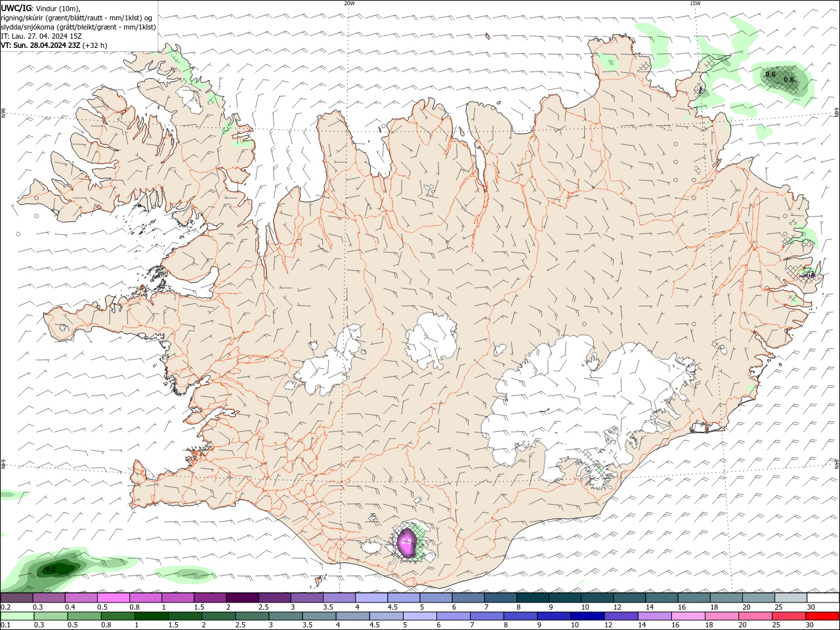The width and height of the screenshot is (840, 630).
Task: Click the red-pink 25 mm rain swatch
Action: click(x=789, y=616)
